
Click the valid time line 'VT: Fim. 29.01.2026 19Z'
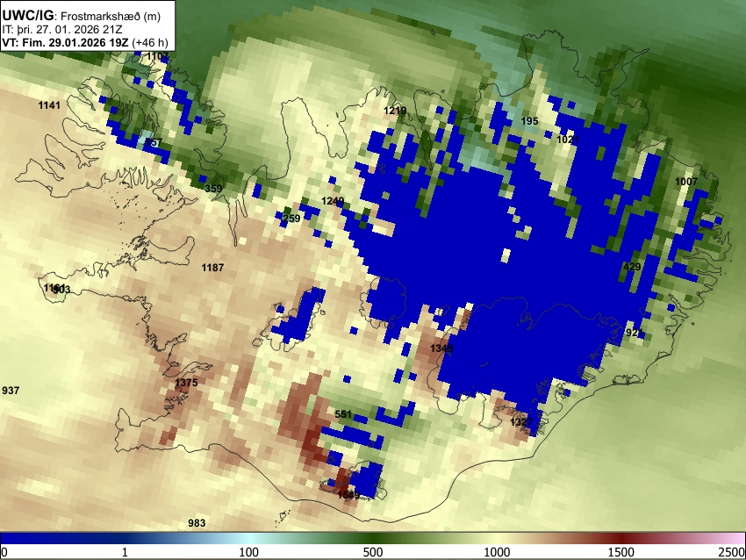point(66,42)
